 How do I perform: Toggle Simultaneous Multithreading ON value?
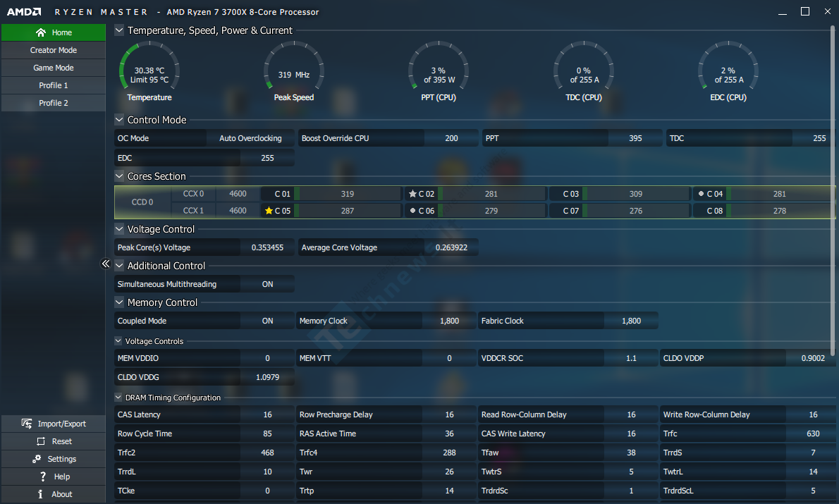[x=267, y=284]
